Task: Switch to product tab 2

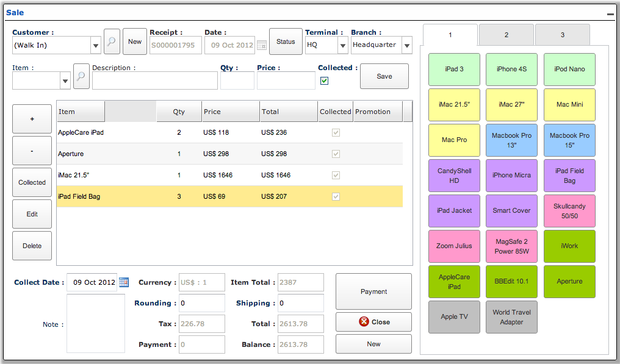Action: coord(506,35)
